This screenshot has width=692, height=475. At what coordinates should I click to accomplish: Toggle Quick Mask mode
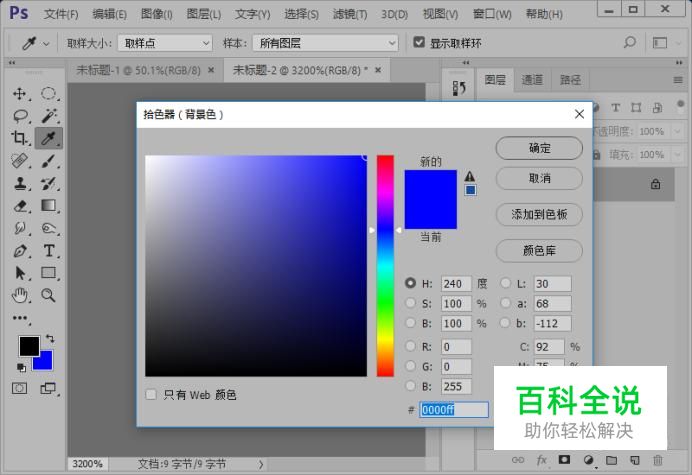coord(19,388)
